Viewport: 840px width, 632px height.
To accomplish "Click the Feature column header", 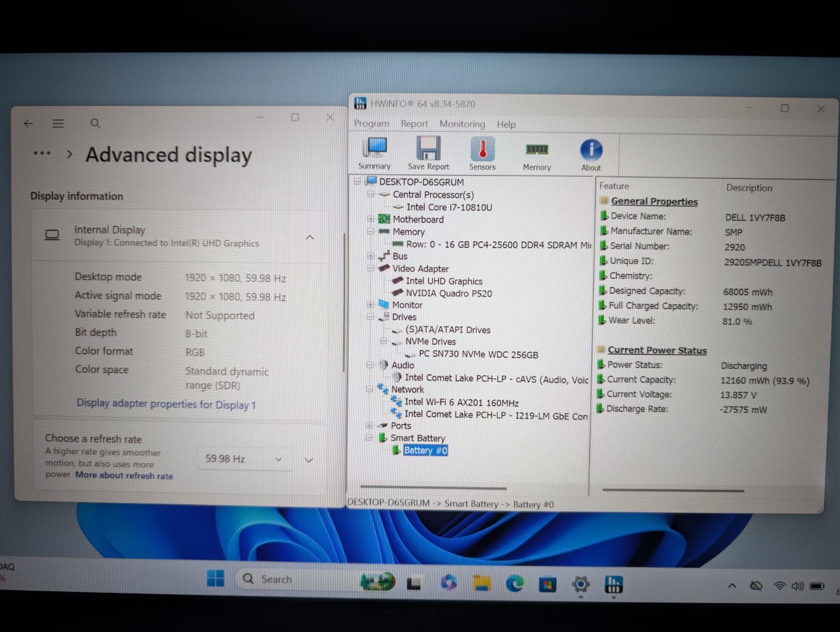I will coord(614,186).
